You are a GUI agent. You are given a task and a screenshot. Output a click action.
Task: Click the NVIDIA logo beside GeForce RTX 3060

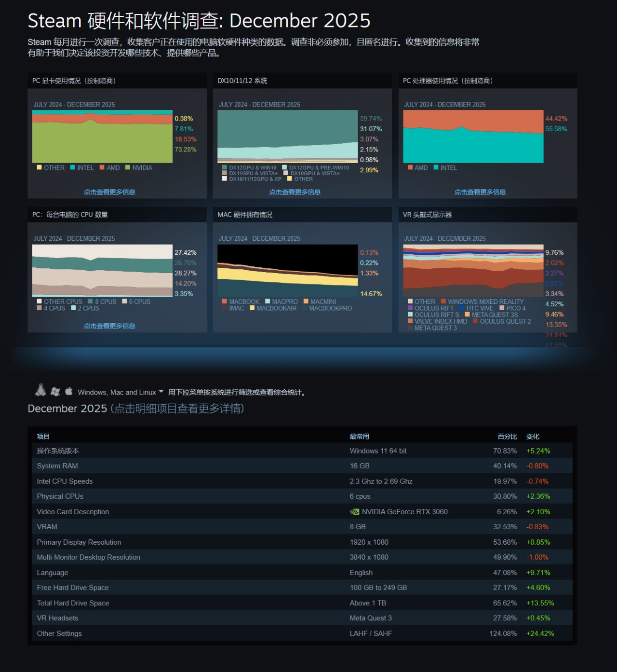[354, 512]
